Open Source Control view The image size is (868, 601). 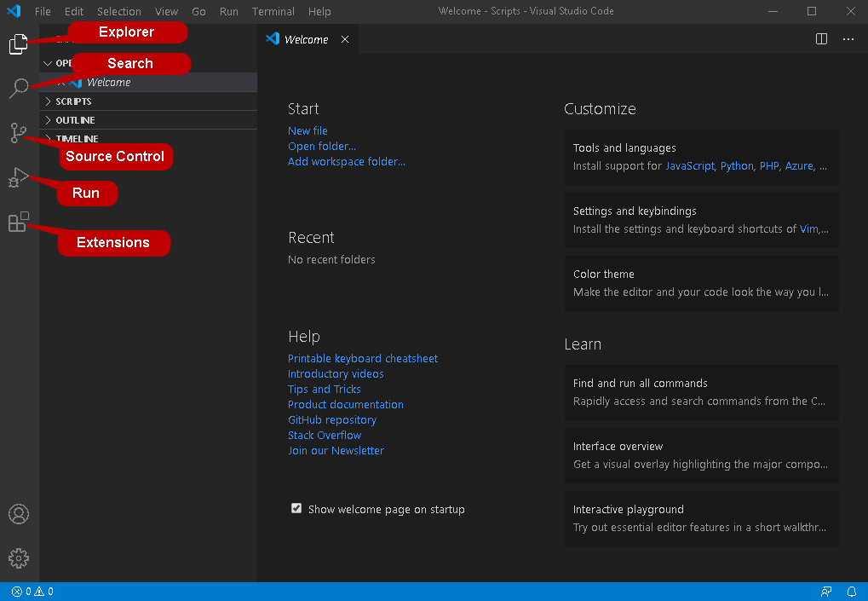point(18,133)
